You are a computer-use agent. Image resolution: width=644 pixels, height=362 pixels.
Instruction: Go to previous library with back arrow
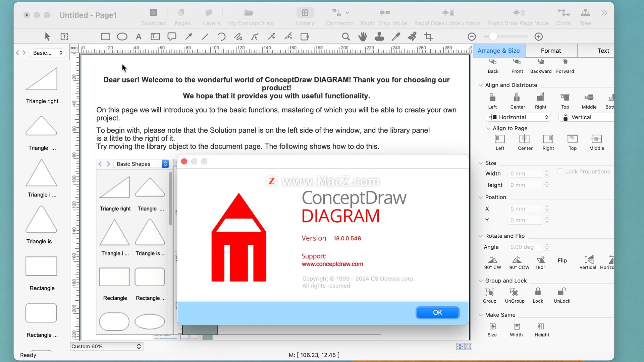17,53
